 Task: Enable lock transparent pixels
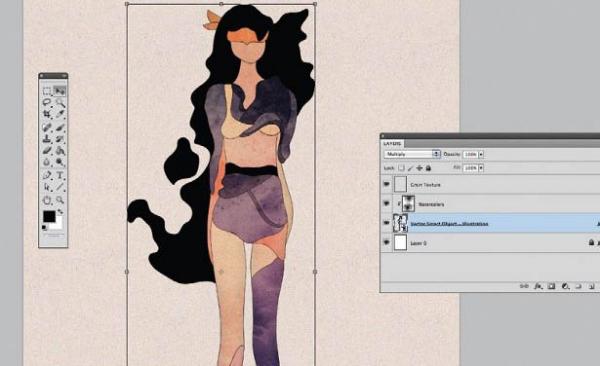(401, 168)
